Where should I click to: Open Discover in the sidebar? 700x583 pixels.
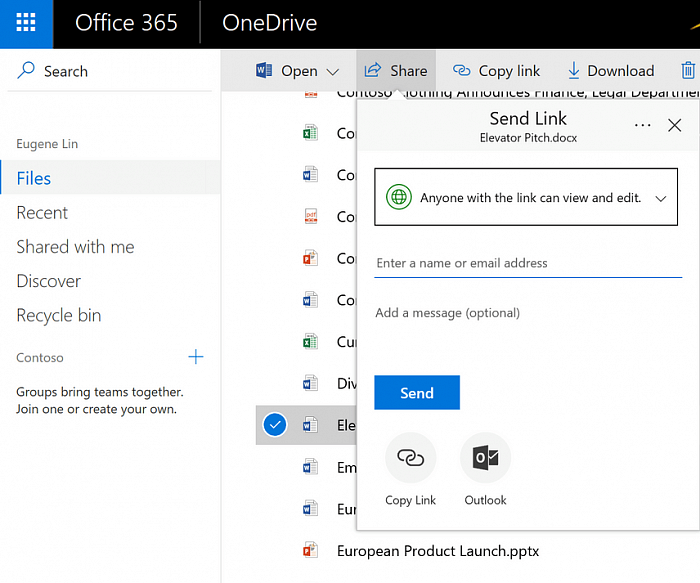click(49, 281)
